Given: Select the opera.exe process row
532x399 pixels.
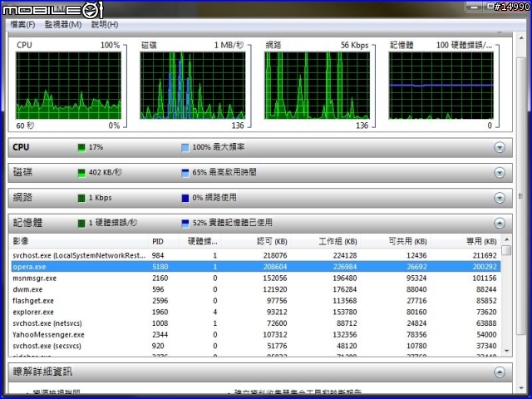Looking at the screenshot, I should pyautogui.click(x=255, y=267).
